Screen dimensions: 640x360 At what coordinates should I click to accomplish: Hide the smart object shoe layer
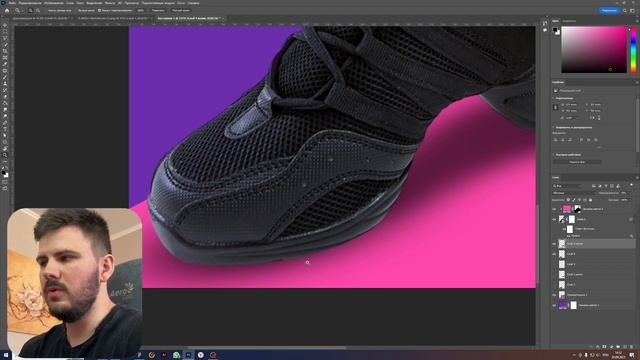[554, 219]
